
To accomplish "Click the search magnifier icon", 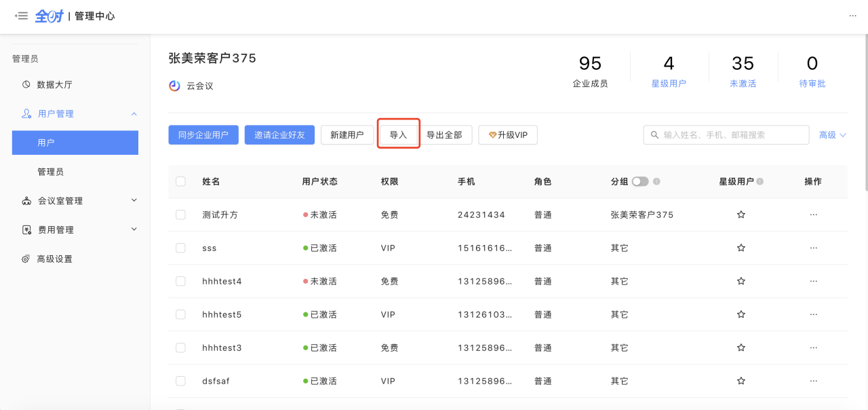I will tap(654, 135).
